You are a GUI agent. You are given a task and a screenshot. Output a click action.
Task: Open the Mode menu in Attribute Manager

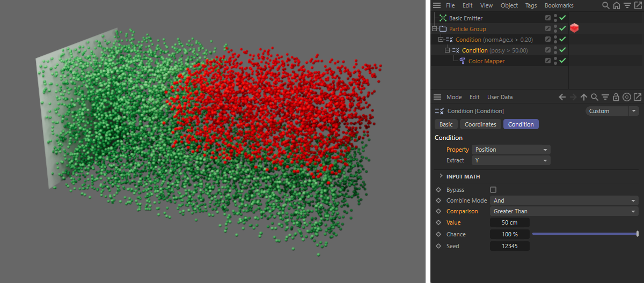(x=454, y=97)
